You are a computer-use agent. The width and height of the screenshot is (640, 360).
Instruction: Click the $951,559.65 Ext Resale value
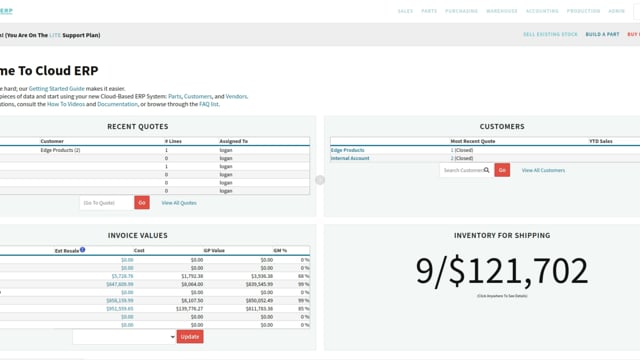point(120,309)
